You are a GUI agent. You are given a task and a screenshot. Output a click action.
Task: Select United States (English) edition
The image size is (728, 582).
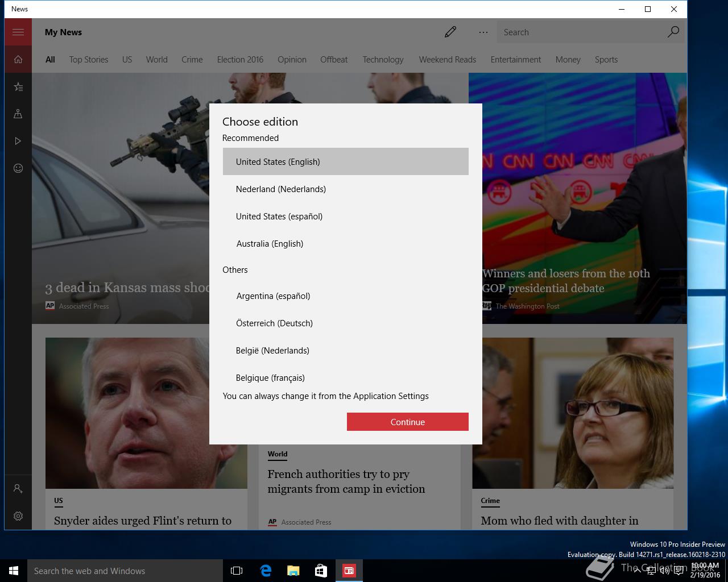click(x=346, y=161)
